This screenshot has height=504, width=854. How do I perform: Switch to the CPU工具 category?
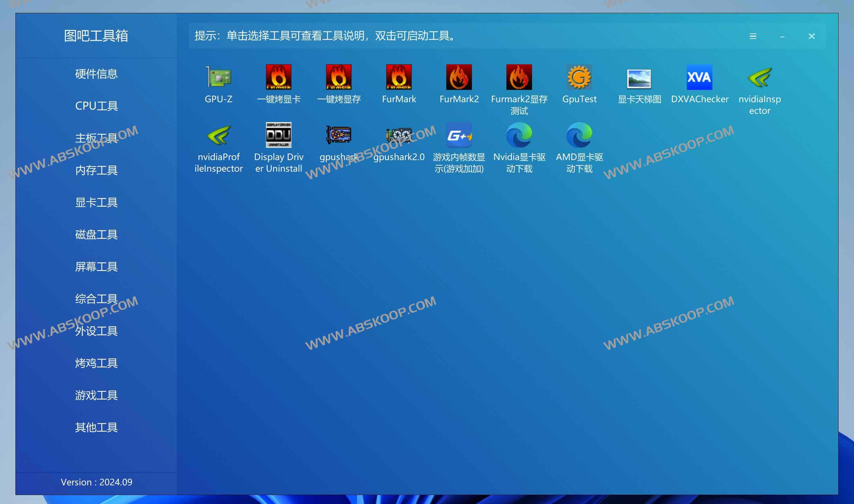tap(96, 106)
